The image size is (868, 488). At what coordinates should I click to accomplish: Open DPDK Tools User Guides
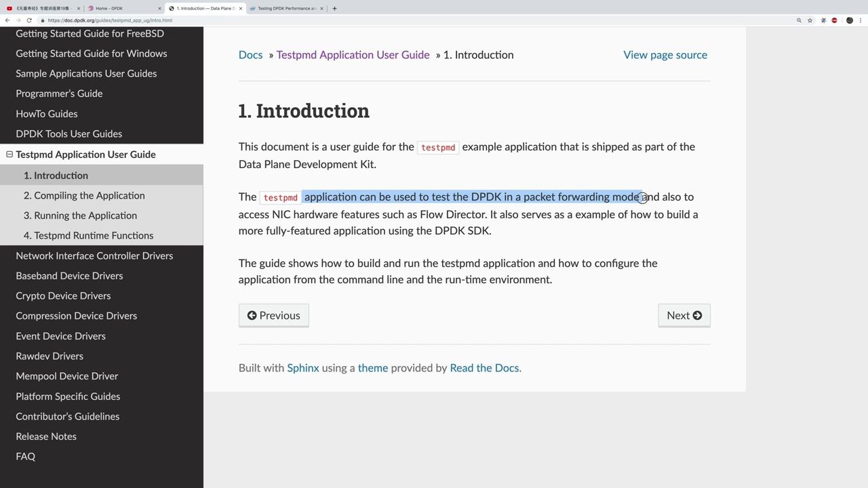(x=69, y=134)
